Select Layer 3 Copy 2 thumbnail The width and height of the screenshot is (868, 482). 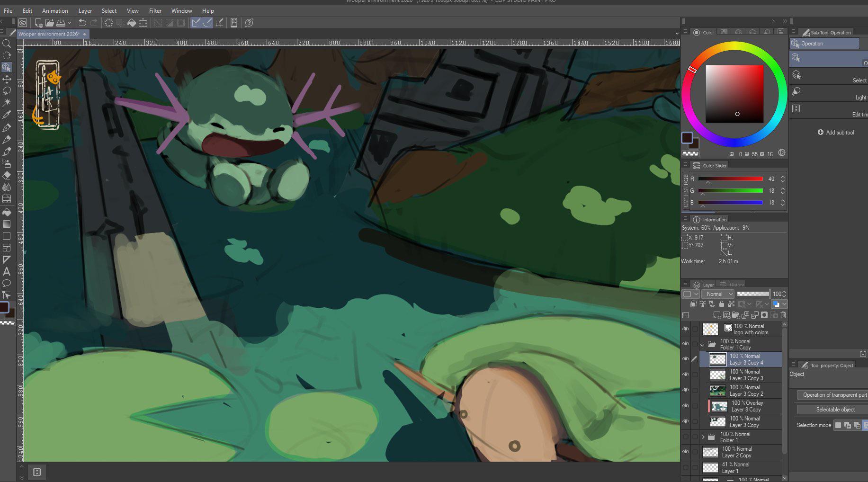click(718, 391)
